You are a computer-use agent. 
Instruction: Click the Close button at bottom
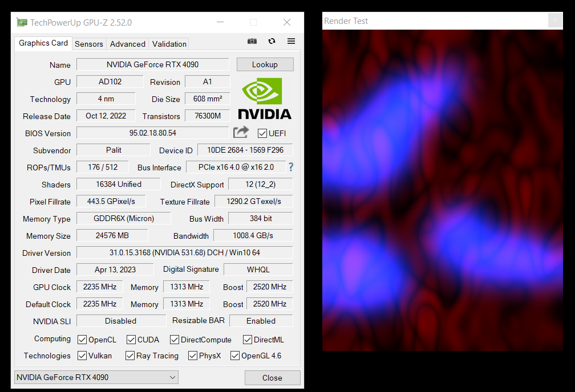pos(272,378)
